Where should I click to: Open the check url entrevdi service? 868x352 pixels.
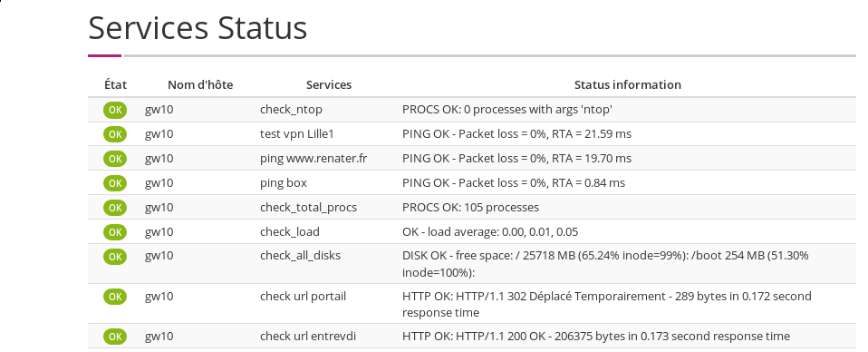pos(308,337)
